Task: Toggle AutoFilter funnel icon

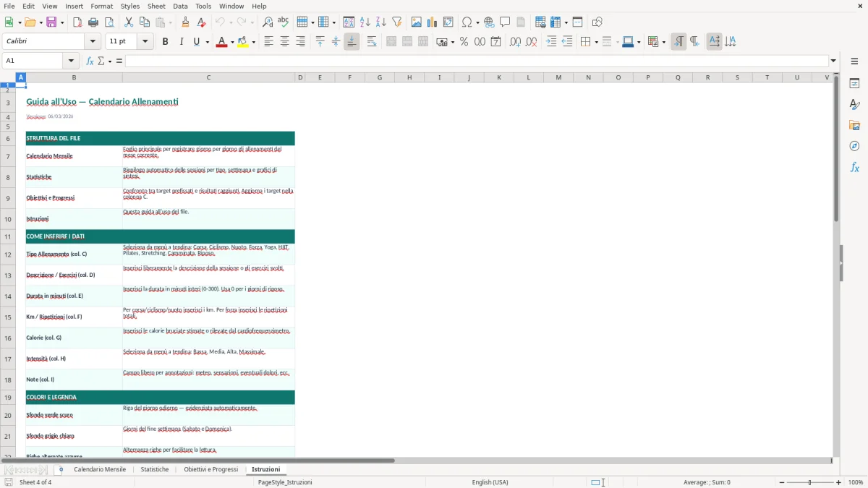Action: [x=397, y=22]
